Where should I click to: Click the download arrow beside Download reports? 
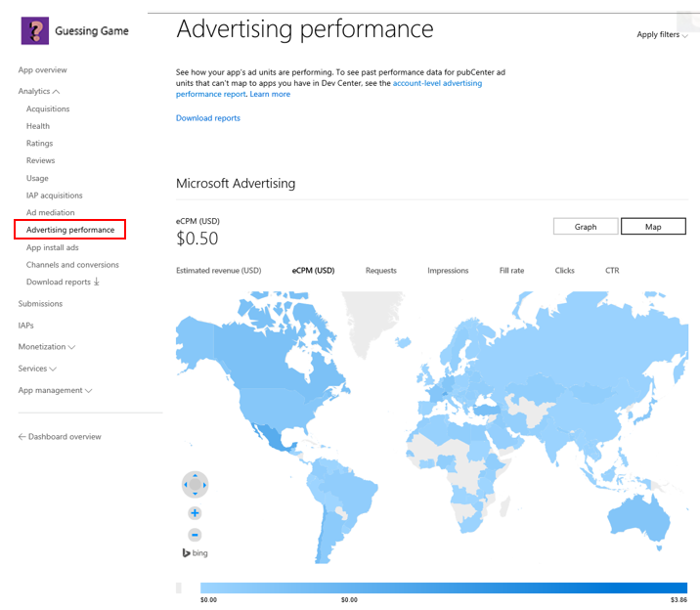tap(97, 282)
